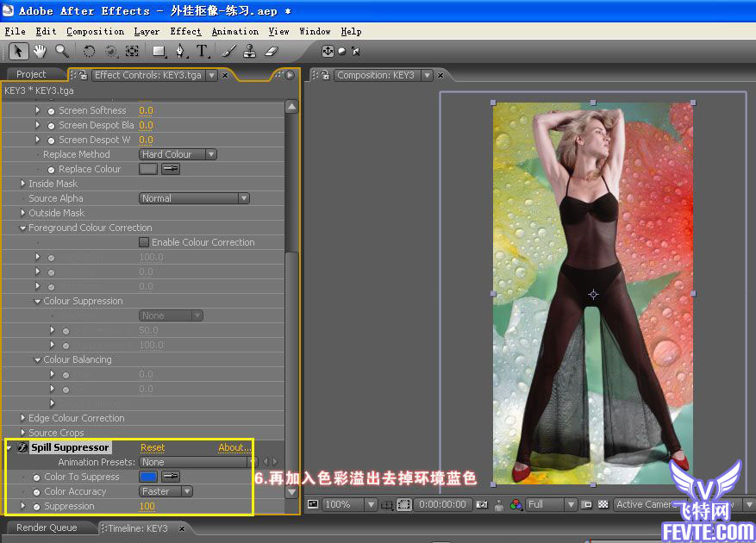Viewport: 756px width, 543px height.
Task: Select the Orbit Camera tool
Action: pos(111,51)
